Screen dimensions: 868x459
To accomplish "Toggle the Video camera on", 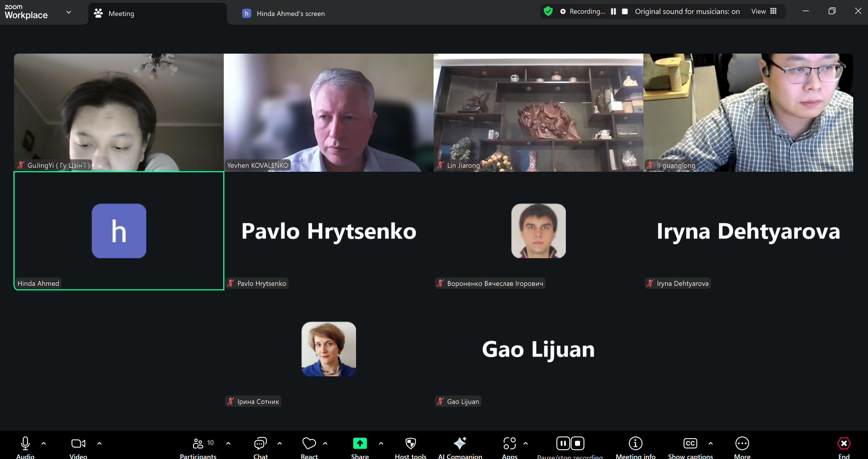I will [x=78, y=444].
